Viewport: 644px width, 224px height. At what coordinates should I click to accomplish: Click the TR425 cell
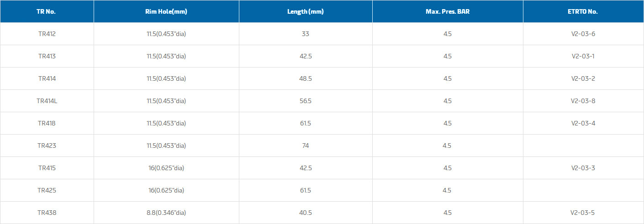click(47, 190)
